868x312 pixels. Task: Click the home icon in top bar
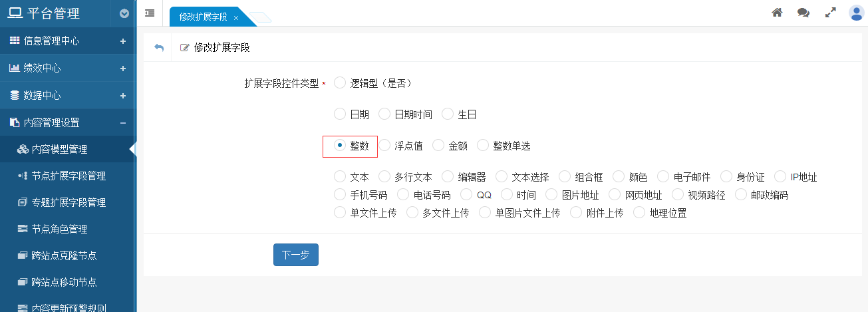(x=776, y=13)
